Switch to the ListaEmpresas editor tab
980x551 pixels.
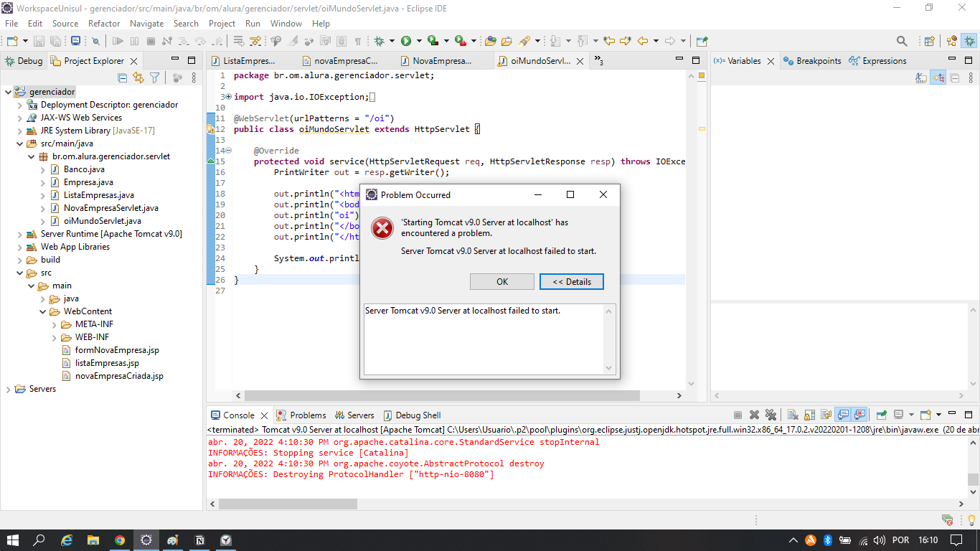click(242, 61)
